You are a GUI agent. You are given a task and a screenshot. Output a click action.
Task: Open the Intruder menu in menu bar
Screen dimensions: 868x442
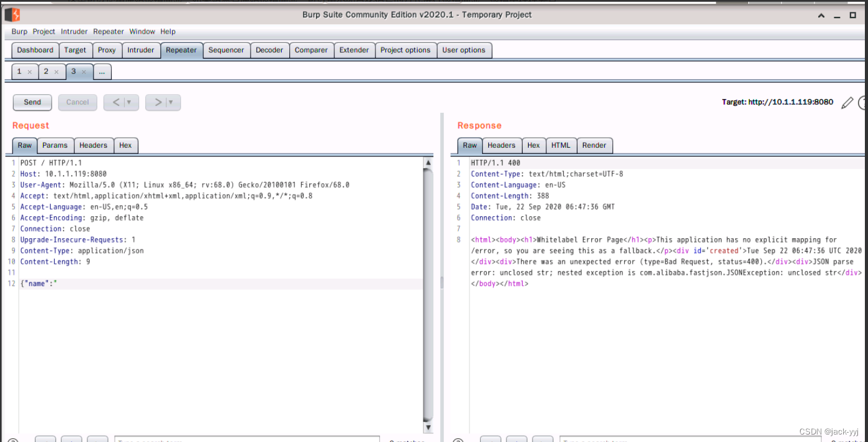click(x=74, y=32)
